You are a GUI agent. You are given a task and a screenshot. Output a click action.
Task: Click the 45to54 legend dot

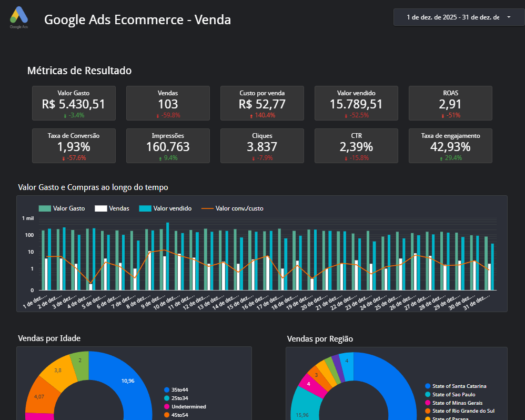coord(167,415)
